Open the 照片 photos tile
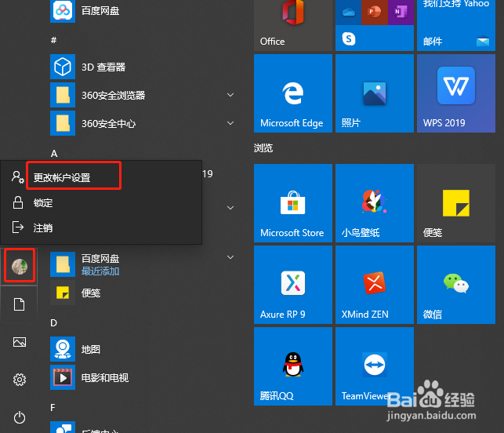 click(375, 93)
